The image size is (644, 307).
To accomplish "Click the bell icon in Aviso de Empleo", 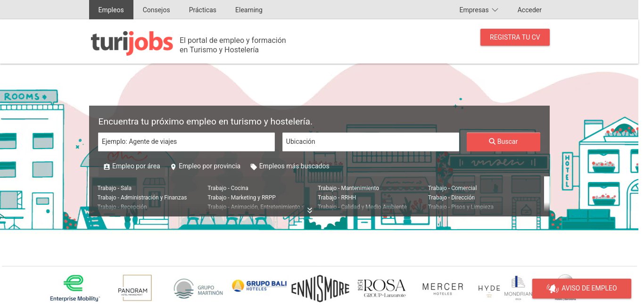I will pos(552,289).
